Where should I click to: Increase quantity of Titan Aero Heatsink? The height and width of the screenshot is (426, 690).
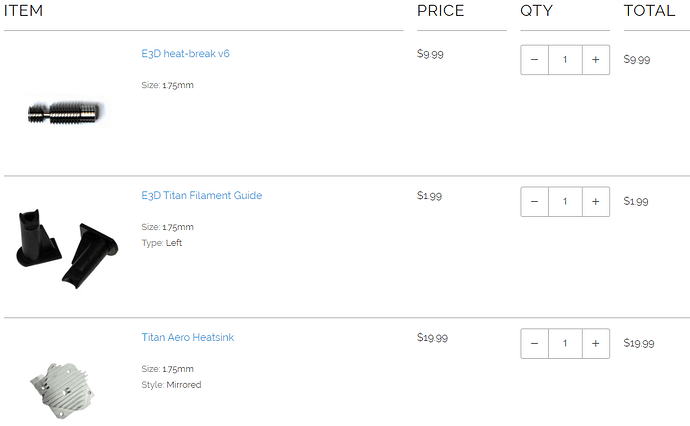coord(596,344)
